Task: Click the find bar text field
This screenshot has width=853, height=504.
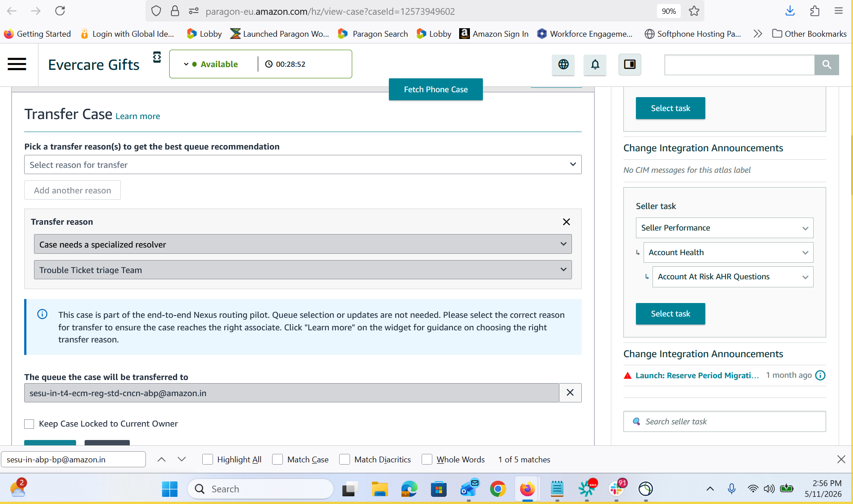Action: pos(73,459)
